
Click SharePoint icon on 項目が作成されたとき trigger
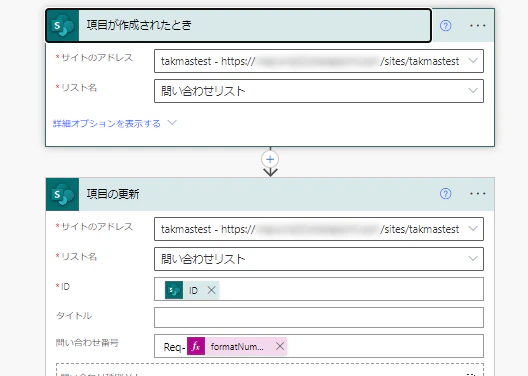63,26
